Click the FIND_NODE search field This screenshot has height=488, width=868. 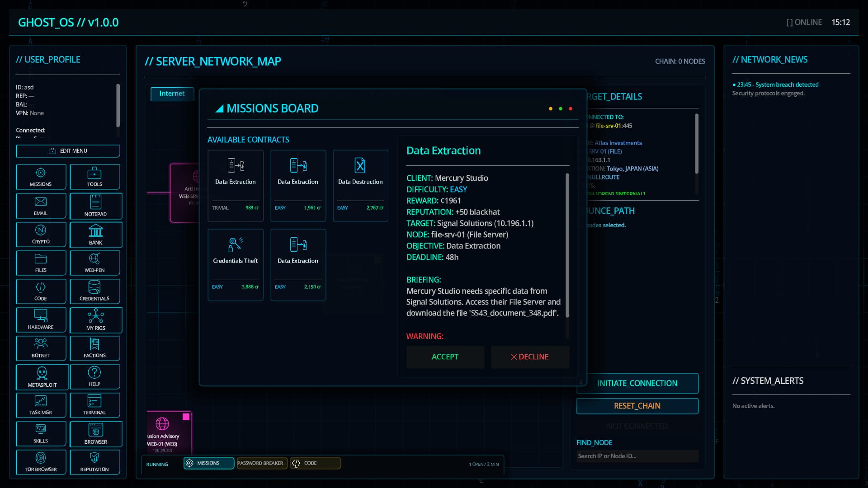pyautogui.click(x=637, y=456)
